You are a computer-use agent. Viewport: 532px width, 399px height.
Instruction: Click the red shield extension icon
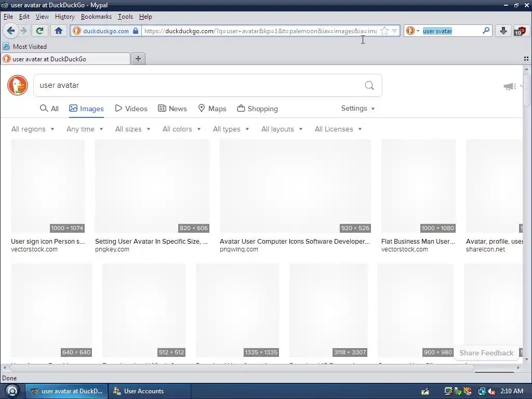520,31
